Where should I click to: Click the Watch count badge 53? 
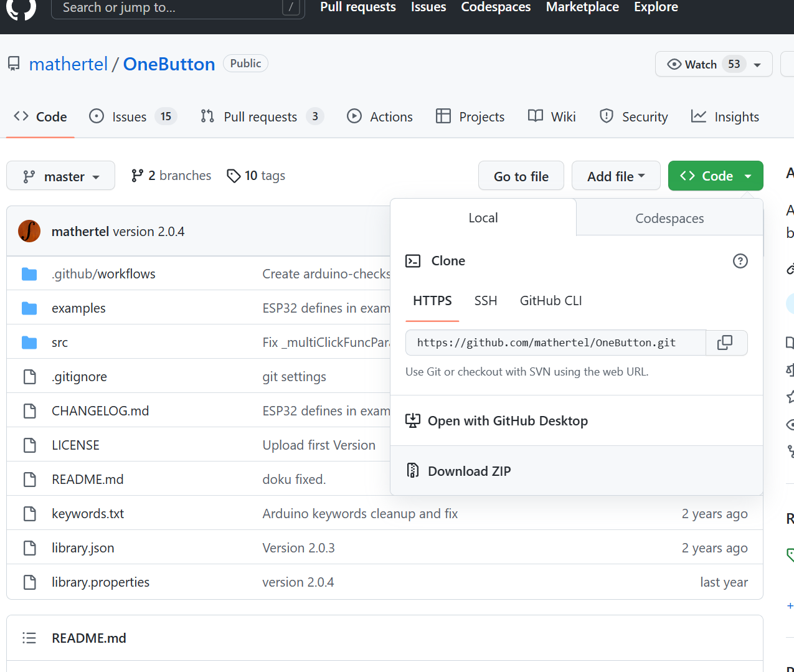(x=734, y=64)
